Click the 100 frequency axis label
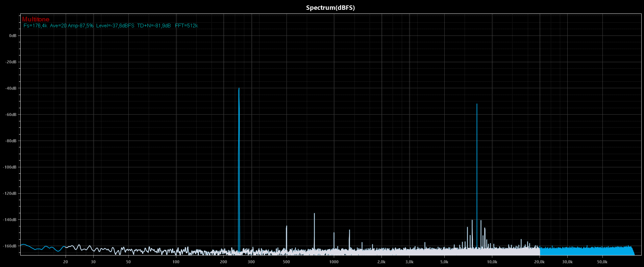 point(176,262)
